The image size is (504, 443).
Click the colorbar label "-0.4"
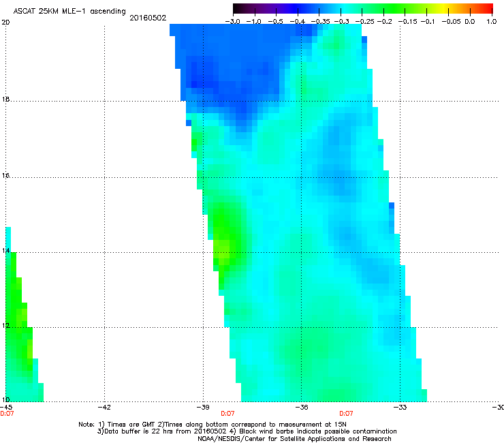tap(298, 22)
